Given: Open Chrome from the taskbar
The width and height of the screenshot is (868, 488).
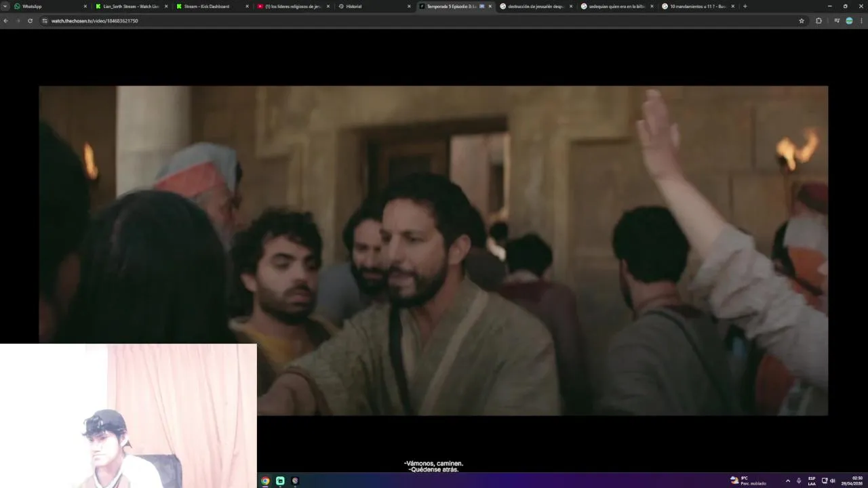Looking at the screenshot, I should tap(265, 481).
